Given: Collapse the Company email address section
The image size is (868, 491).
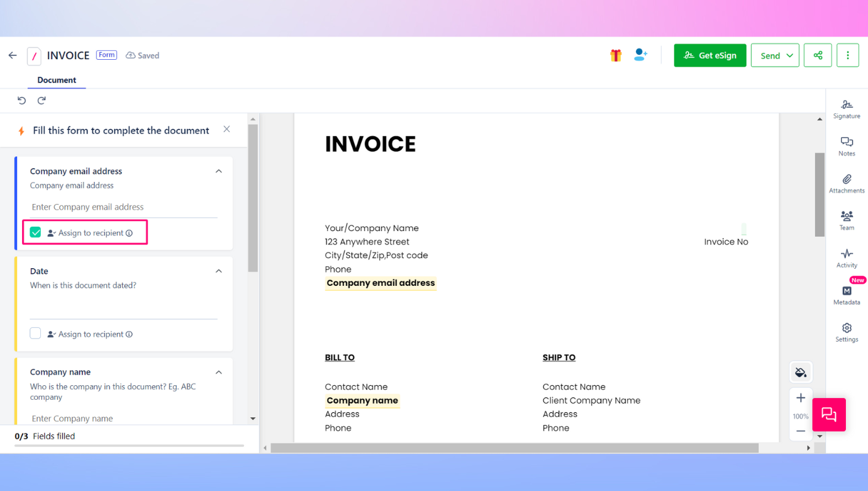Looking at the screenshot, I should point(218,171).
